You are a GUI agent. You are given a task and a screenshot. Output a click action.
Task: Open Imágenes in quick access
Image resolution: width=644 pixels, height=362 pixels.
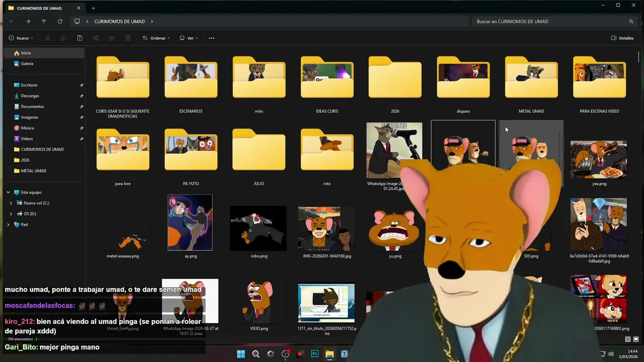pos(44,117)
